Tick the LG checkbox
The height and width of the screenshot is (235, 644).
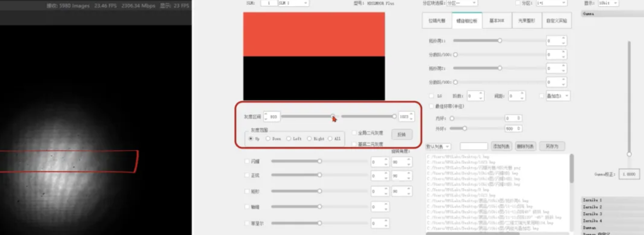[x=431, y=96]
